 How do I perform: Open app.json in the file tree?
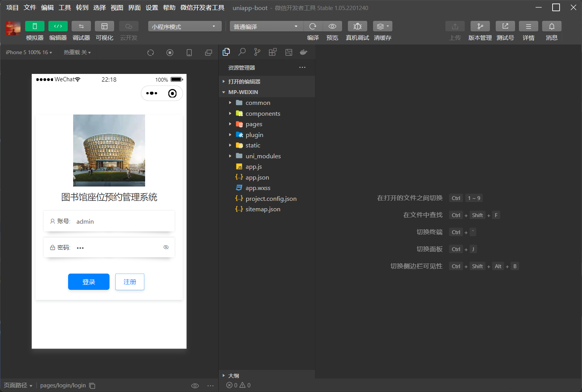(x=257, y=177)
